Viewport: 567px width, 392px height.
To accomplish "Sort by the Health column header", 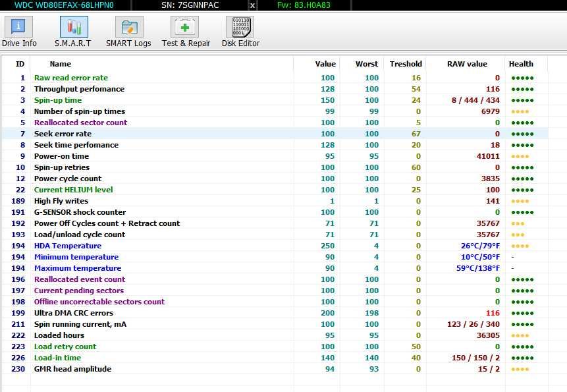I will click(x=521, y=64).
